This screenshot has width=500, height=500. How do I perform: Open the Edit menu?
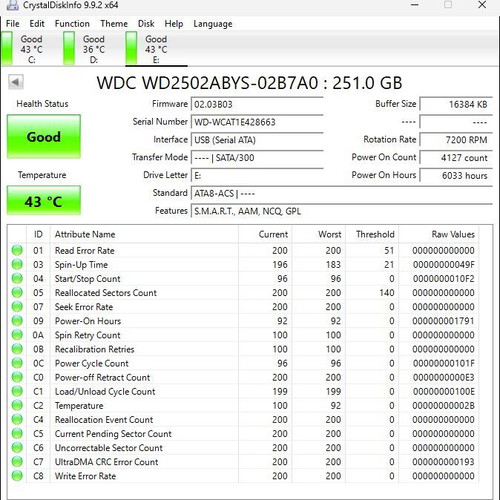pos(37,24)
